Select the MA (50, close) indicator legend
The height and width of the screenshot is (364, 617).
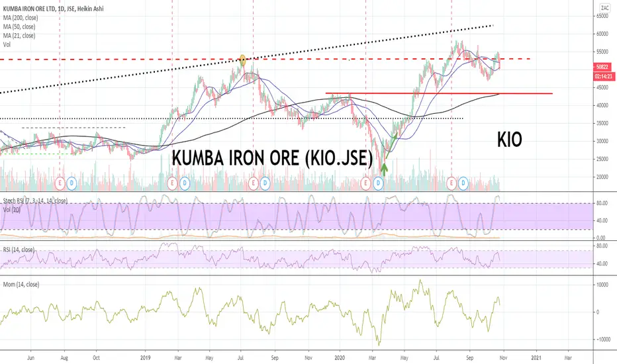click(x=19, y=26)
